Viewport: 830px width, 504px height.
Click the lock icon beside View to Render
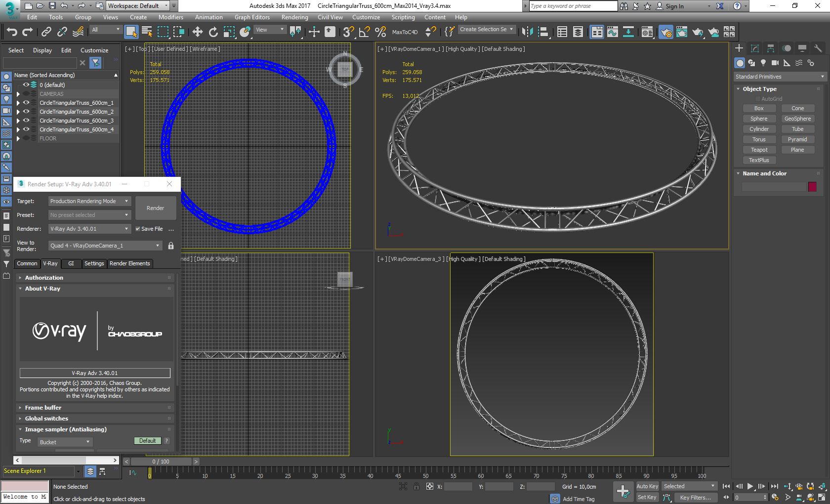tap(171, 246)
